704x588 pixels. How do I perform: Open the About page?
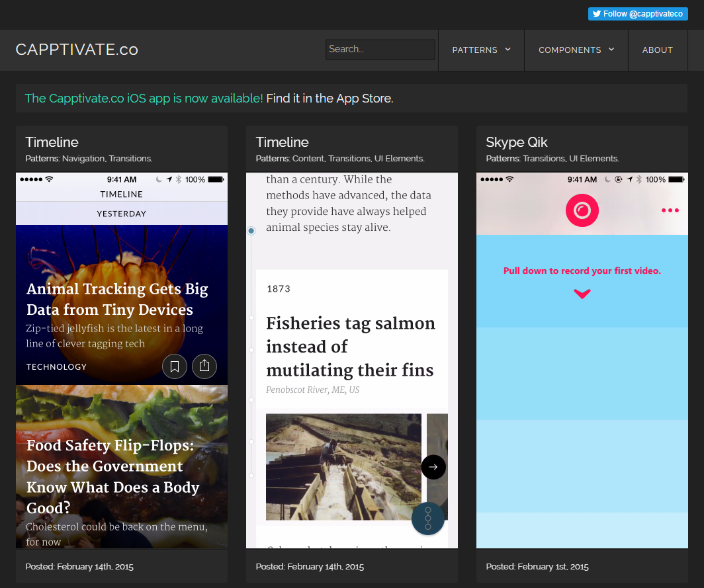tap(657, 50)
